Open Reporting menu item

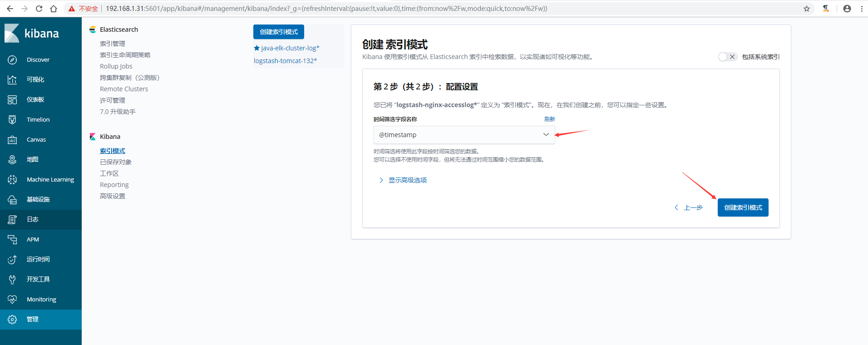[114, 185]
